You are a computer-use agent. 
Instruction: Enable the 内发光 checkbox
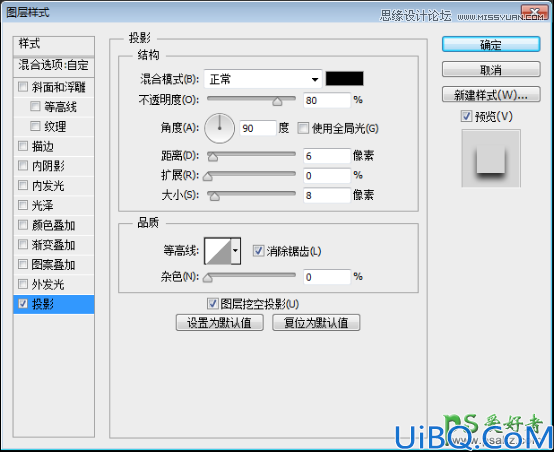(23, 185)
